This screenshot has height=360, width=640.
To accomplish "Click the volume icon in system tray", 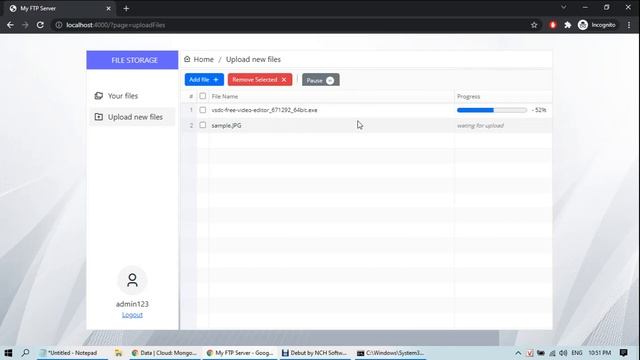I will click(563, 353).
